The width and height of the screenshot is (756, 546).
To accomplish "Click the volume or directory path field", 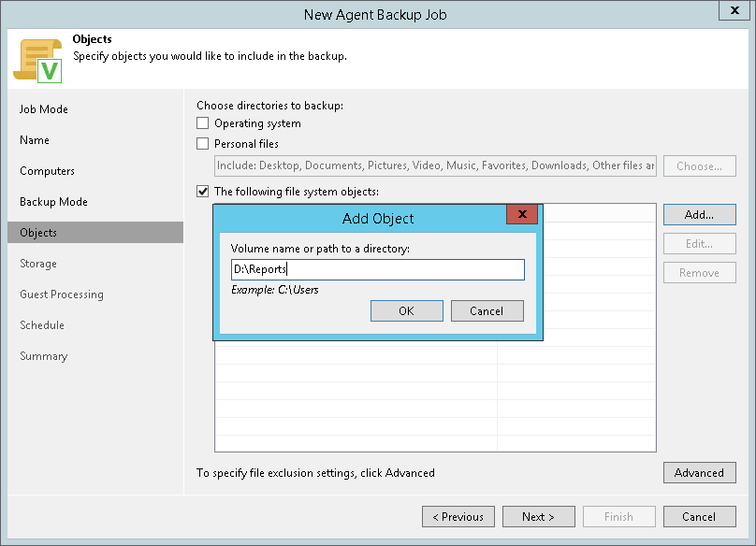I will (x=377, y=270).
